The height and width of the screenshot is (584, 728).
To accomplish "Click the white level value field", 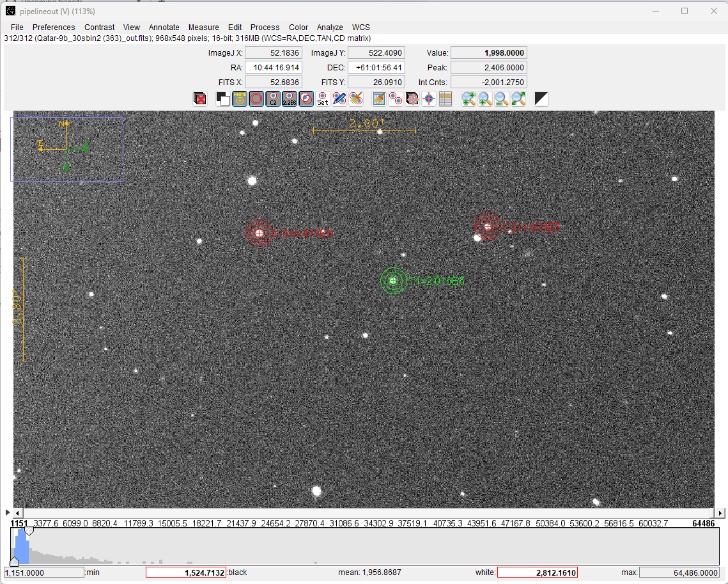I will pos(537,572).
